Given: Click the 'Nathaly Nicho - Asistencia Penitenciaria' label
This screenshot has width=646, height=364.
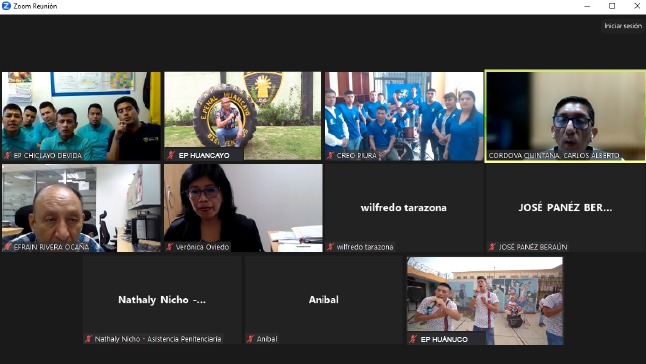Looking at the screenshot, I should [158, 338].
